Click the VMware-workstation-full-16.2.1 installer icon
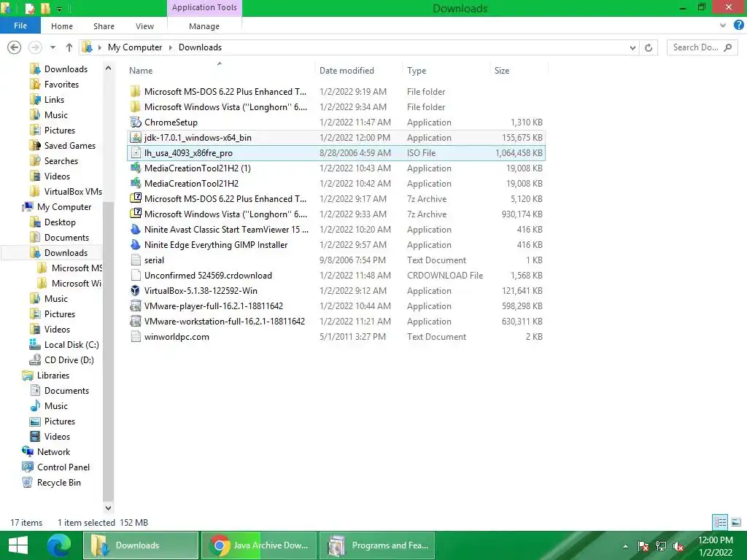This screenshot has width=747, height=560. click(x=136, y=322)
